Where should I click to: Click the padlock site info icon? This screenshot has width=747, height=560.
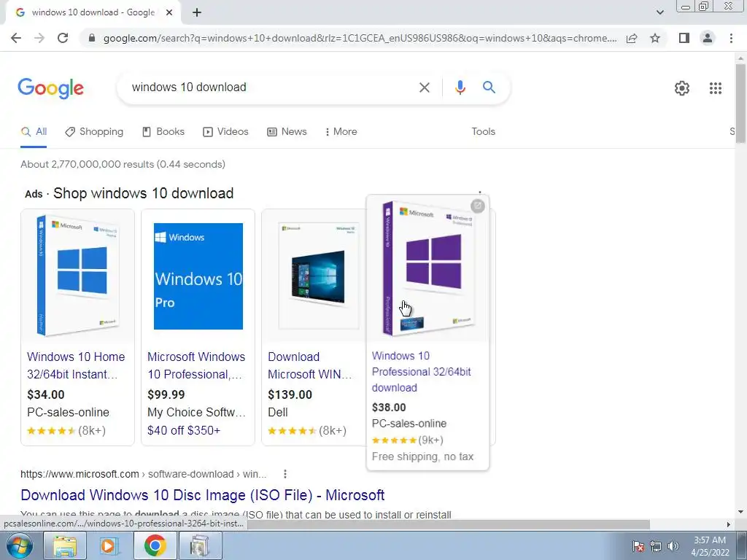tap(92, 38)
